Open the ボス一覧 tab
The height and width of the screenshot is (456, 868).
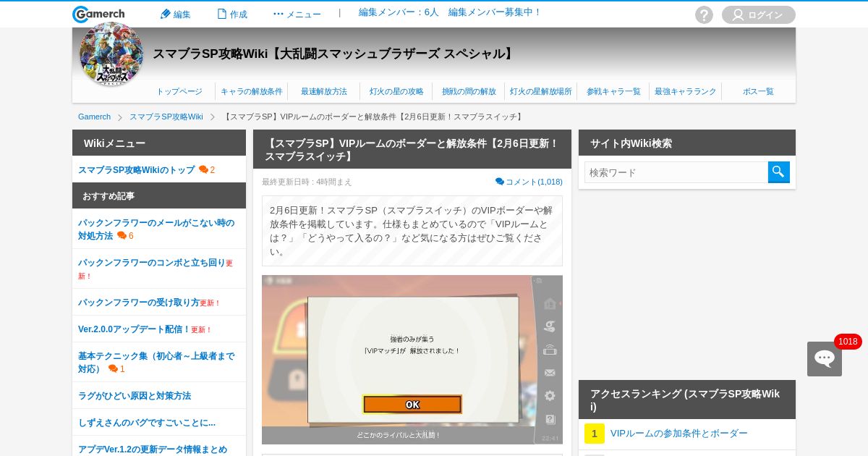pyautogui.click(x=758, y=91)
